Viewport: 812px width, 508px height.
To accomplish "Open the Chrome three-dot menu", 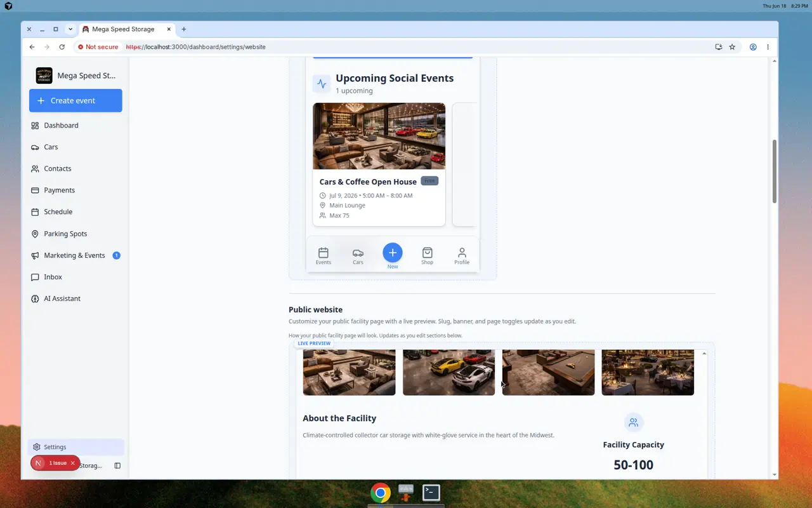I will pos(768,47).
